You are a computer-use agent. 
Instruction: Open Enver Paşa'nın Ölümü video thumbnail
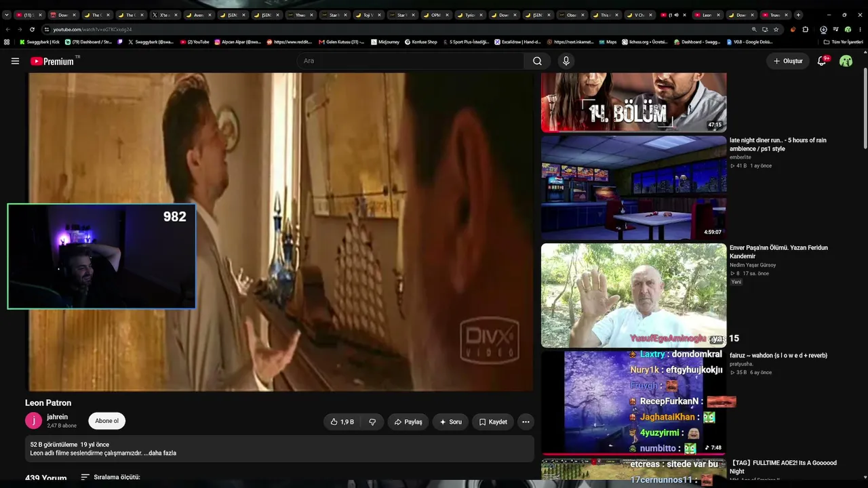pyautogui.click(x=633, y=296)
